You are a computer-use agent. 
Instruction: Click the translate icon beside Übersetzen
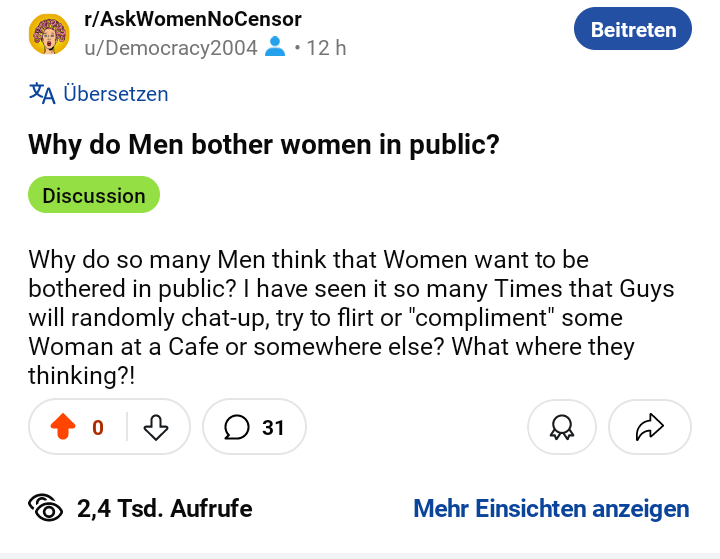[42, 94]
